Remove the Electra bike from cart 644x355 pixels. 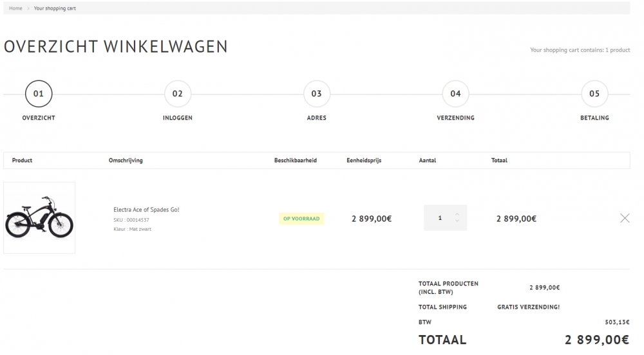pos(624,218)
